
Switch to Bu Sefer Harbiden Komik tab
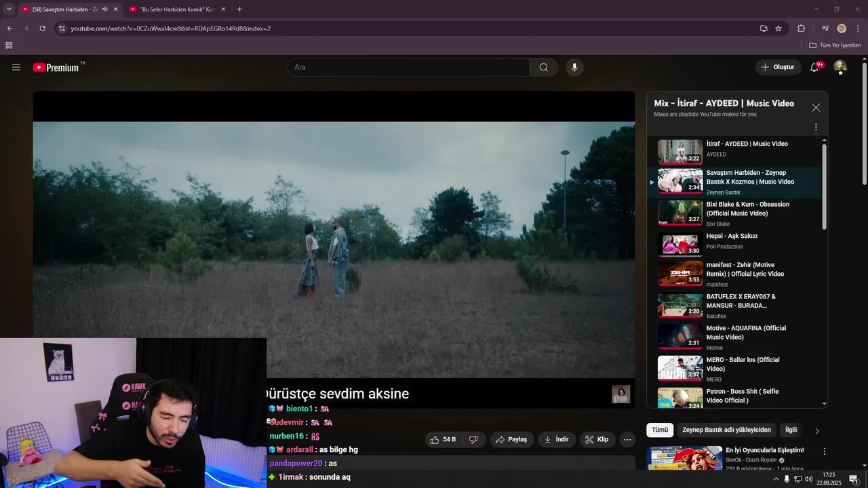coord(177,9)
